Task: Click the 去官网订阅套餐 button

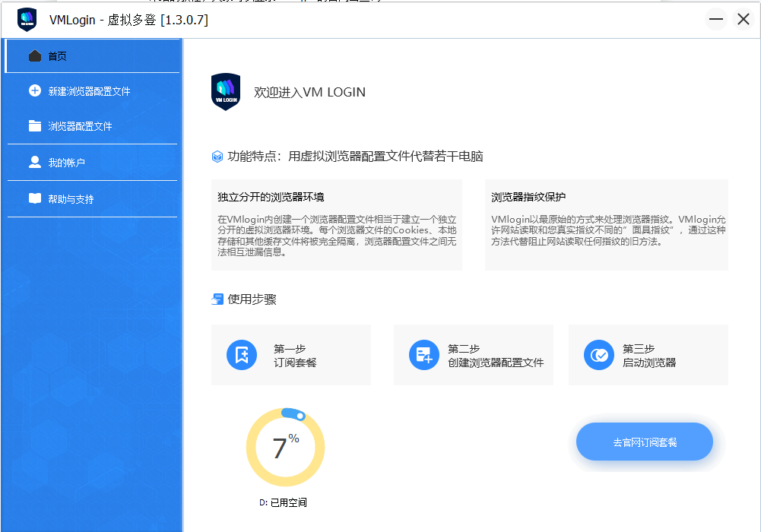Action: [x=644, y=441]
